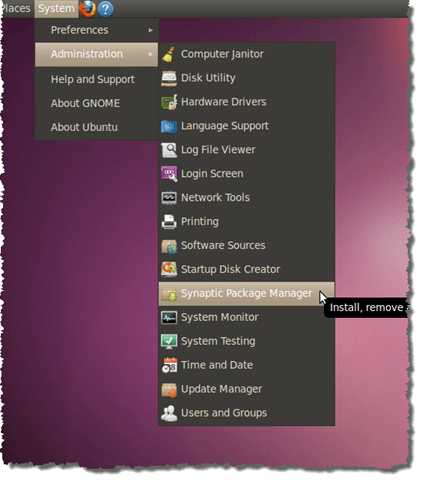
Task: Expand the Administration submenu arrow
Action: click(151, 54)
